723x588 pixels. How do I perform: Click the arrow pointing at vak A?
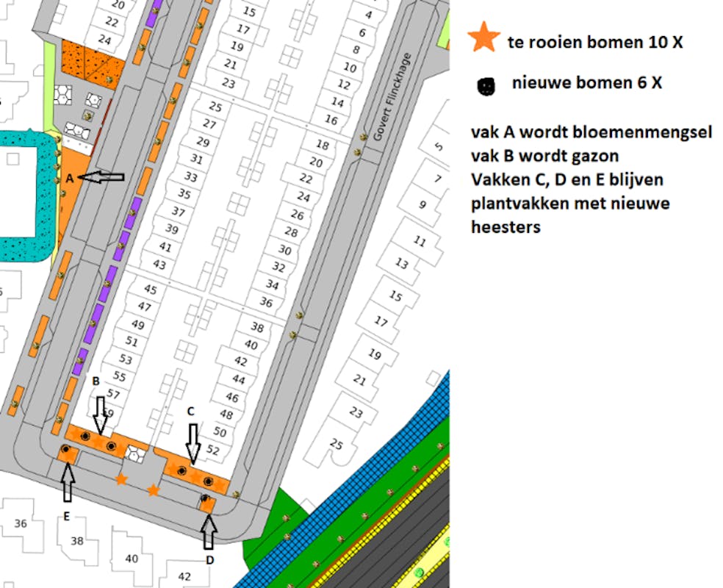(101, 176)
